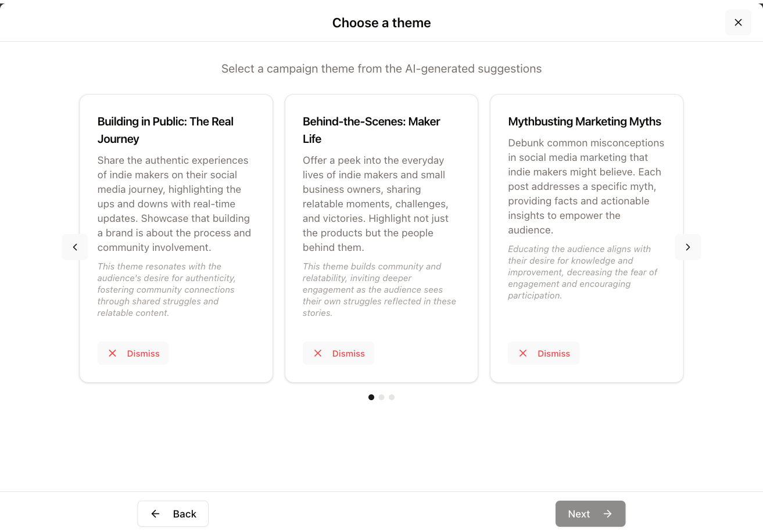
Task: Choose the Behind-the-Scenes: Maker Life theme card
Action: 381,238
